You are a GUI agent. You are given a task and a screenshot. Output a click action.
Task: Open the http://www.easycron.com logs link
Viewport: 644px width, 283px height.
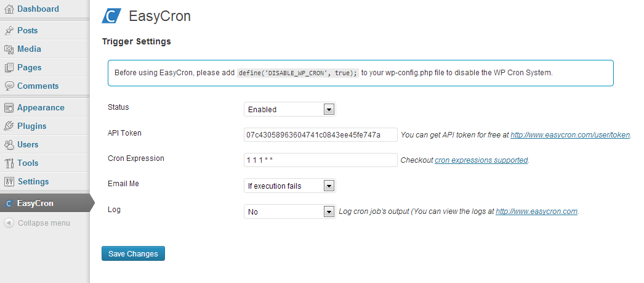pos(537,212)
